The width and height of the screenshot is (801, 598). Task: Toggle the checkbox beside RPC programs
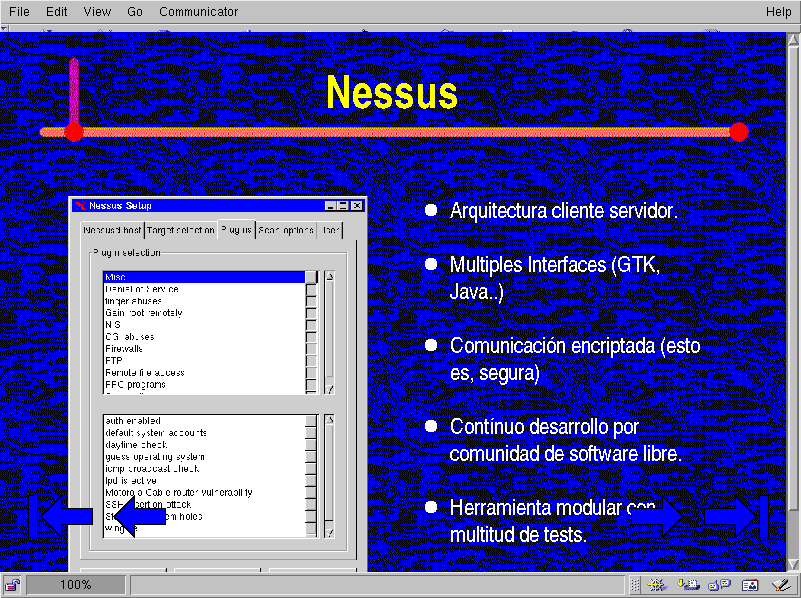point(311,385)
